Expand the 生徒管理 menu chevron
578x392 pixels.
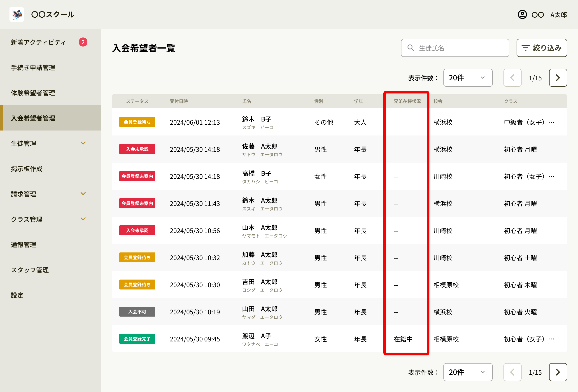click(83, 143)
